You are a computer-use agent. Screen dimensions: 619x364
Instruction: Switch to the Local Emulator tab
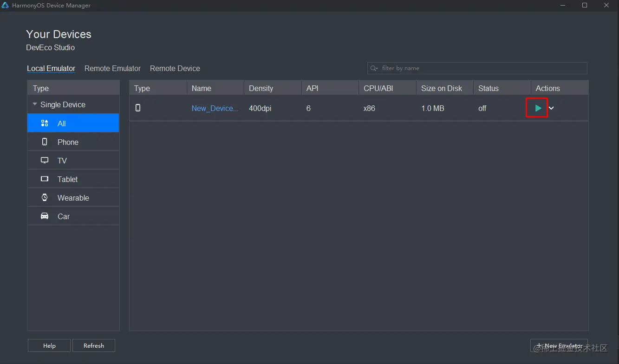click(x=51, y=68)
